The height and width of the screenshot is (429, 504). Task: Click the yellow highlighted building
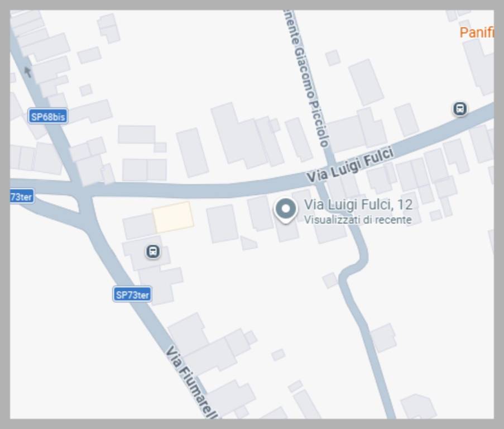tap(173, 217)
